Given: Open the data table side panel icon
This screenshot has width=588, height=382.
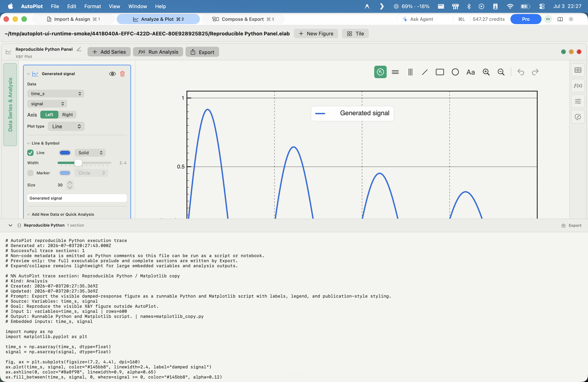Looking at the screenshot, I should pyautogui.click(x=578, y=70).
